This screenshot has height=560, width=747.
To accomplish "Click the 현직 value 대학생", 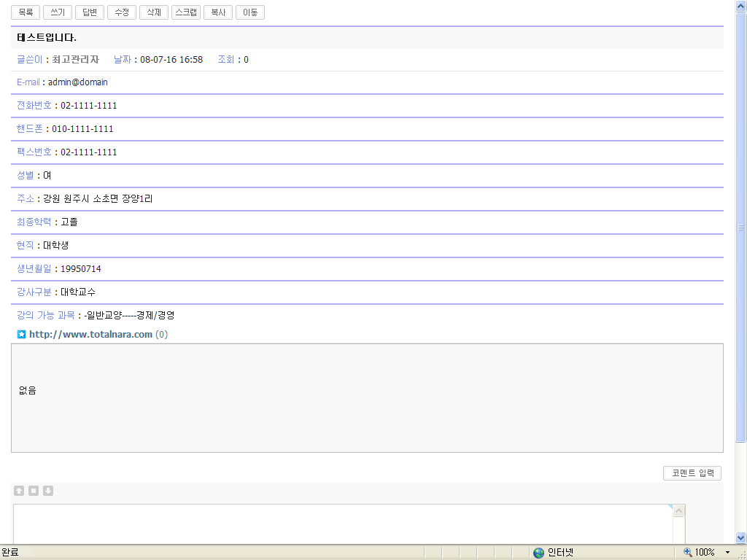I will pyautogui.click(x=55, y=245).
